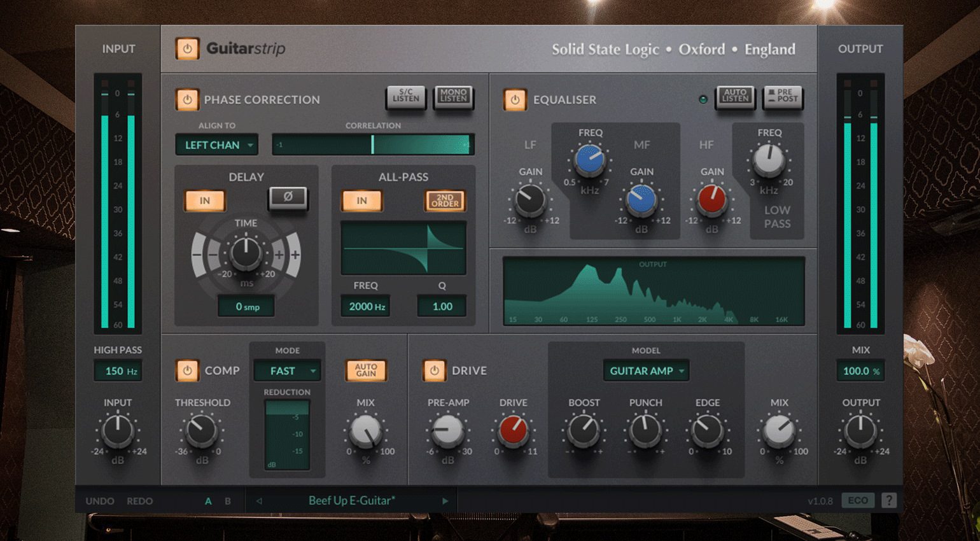
Task: Open the Guitar Amp model dropdown
Action: coord(646,370)
